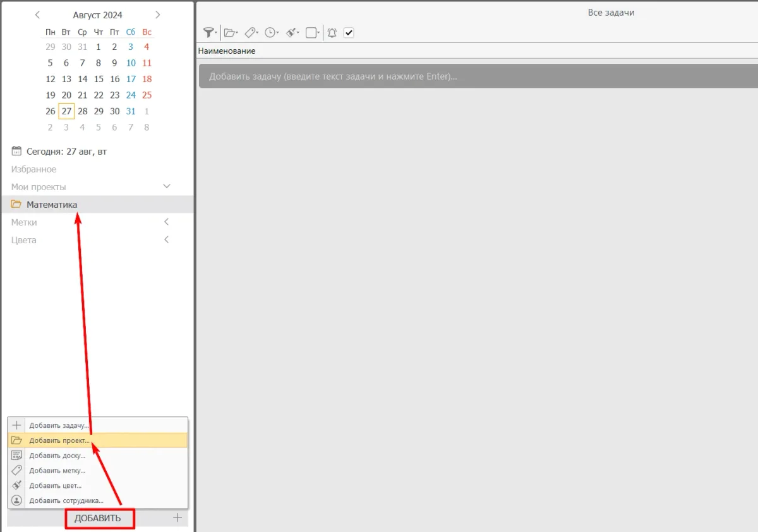Click the paintbrush color filter icon
Viewport: 758px width, 532px height.
click(x=292, y=33)
